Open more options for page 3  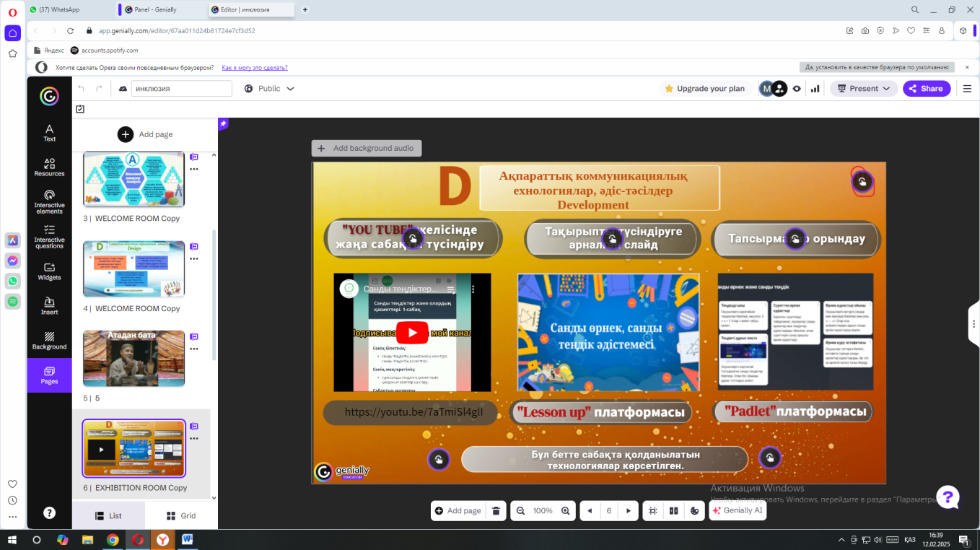click(194, 169)
